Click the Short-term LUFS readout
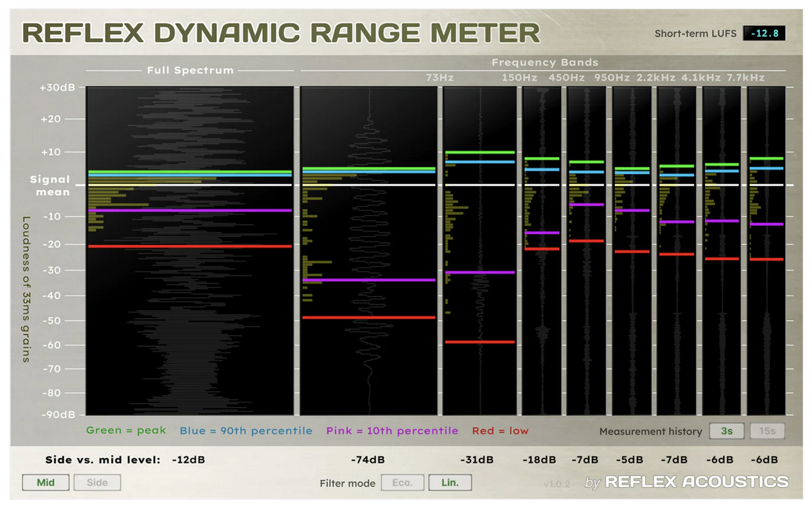 click(764, 33)
